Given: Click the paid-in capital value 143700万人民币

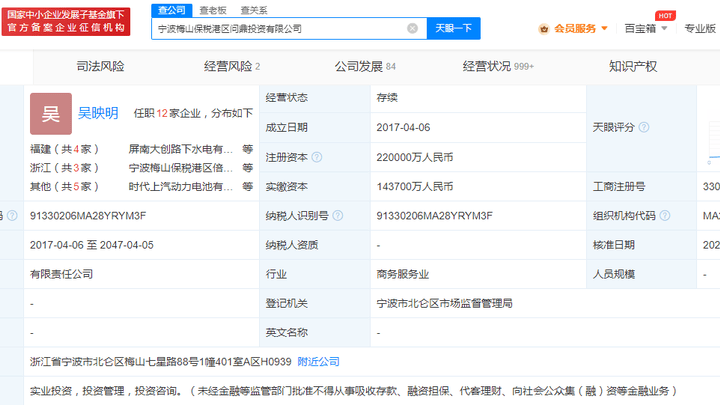Looking at the screenshot, I should [x=415, y=187].
